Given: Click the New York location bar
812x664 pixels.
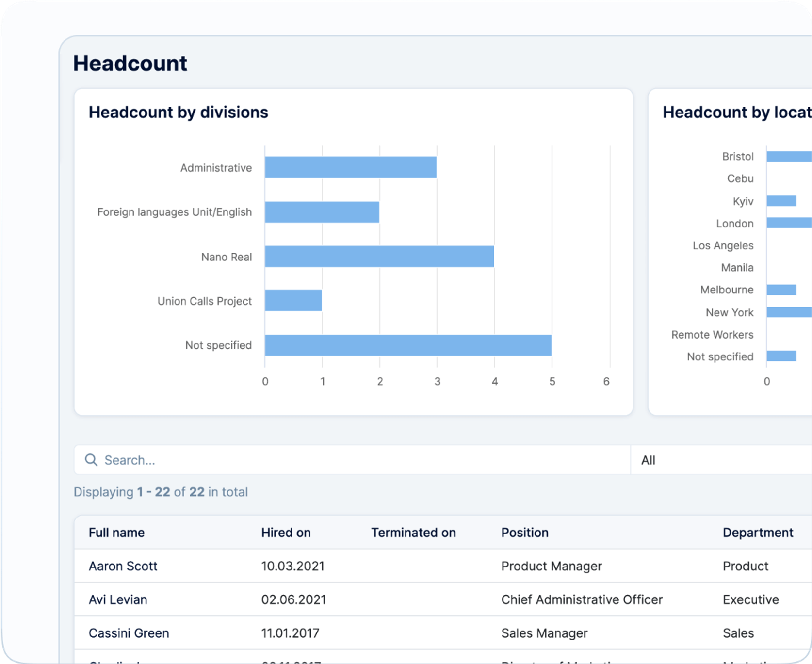Looking at the screenshot, I should click(789, 312).
